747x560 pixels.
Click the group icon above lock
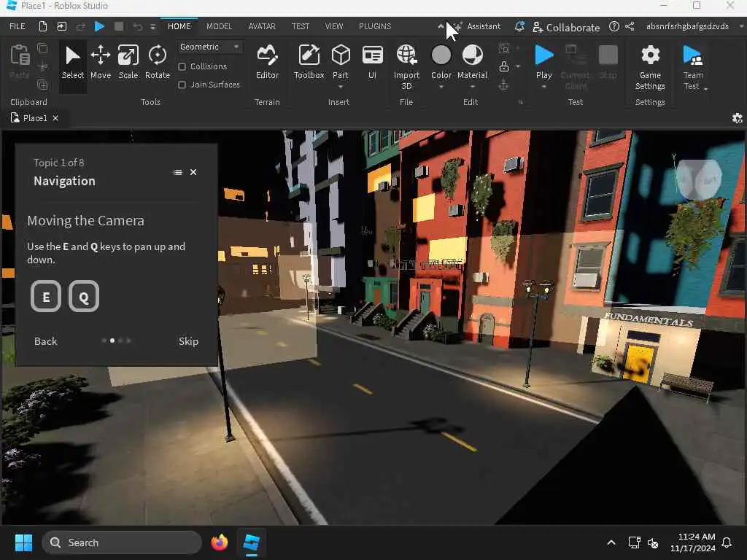click(503, 48)
